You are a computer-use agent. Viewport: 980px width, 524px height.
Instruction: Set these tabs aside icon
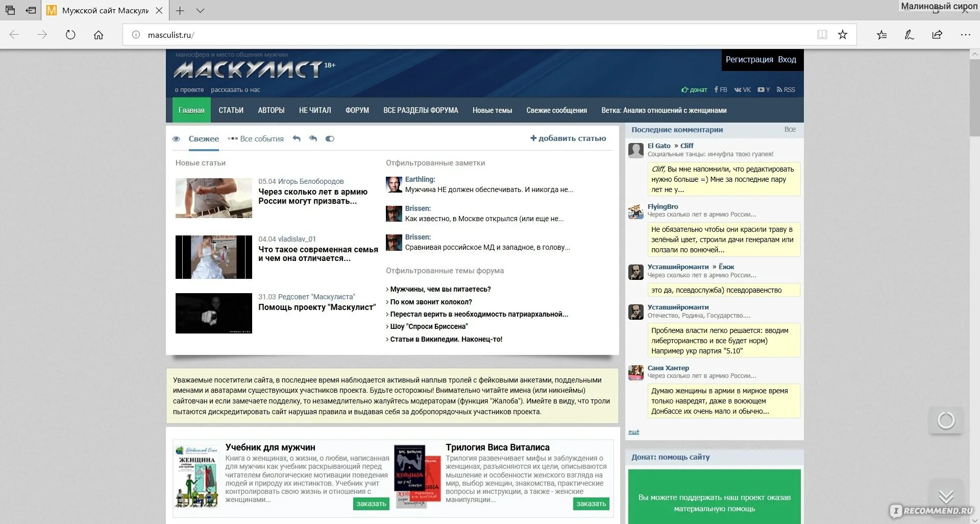click(x=31, y=10)
